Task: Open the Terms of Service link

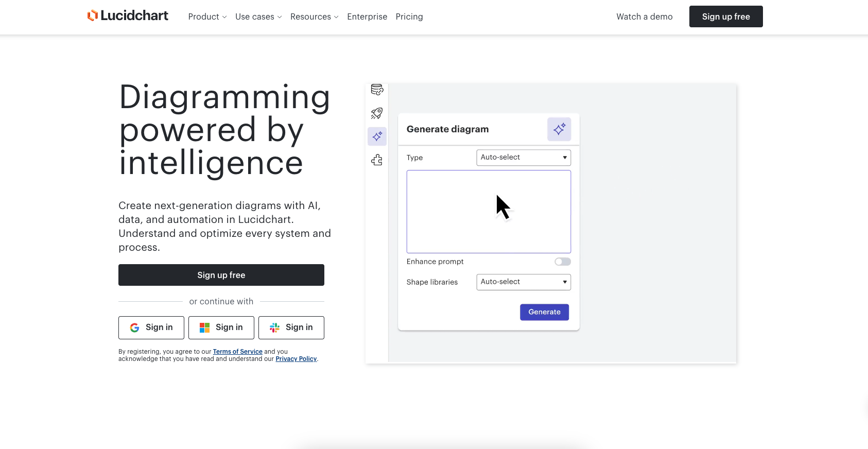Action: point(238,352)
